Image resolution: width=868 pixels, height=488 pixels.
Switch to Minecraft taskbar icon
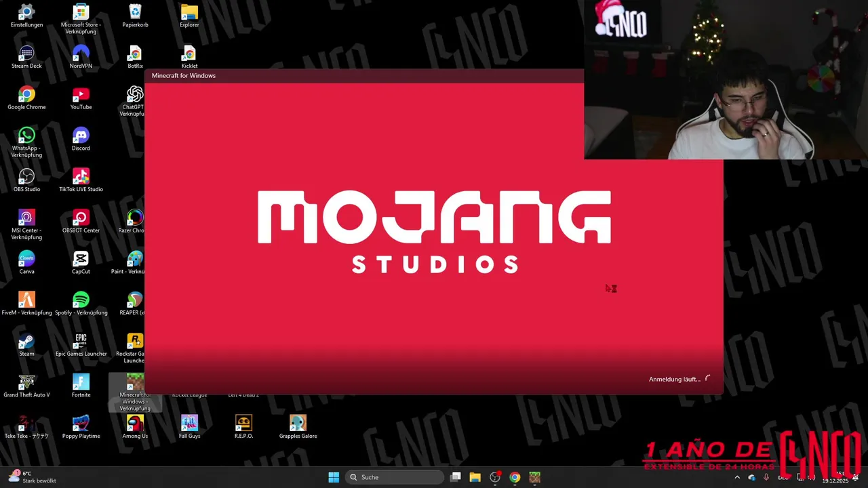coord(534,477)
